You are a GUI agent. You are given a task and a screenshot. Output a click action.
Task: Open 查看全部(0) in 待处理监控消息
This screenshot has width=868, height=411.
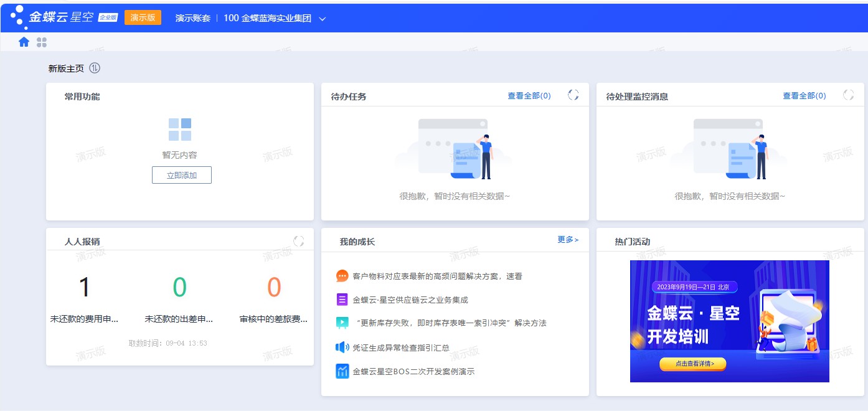coord(804,96)
